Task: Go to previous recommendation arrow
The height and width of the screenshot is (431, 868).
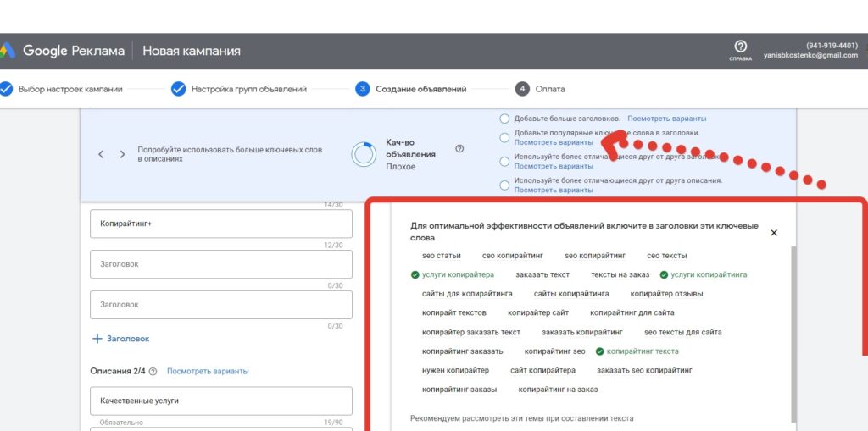Action: coord(101,154)
